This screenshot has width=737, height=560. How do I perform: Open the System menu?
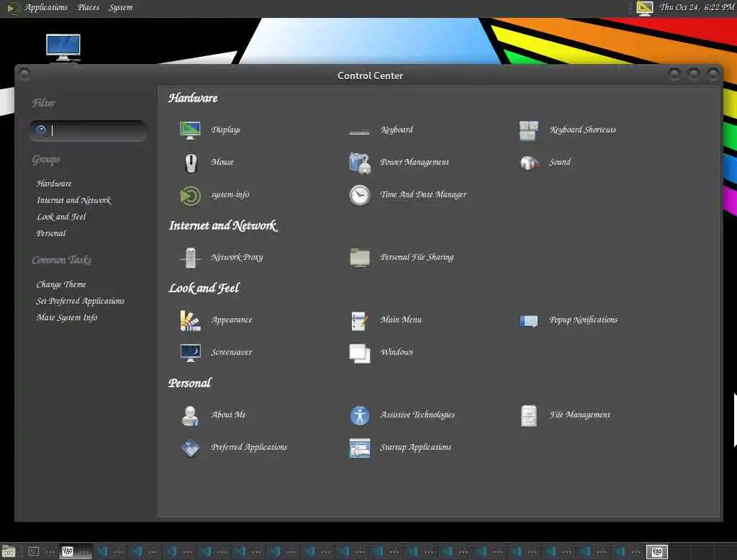[x=120, y=7]
